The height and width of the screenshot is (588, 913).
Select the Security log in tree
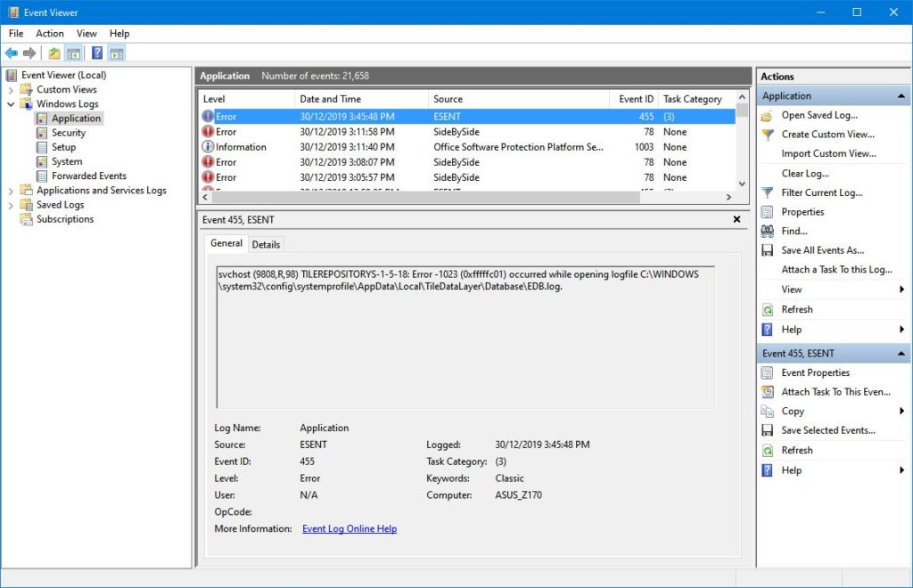pos(68,133)
